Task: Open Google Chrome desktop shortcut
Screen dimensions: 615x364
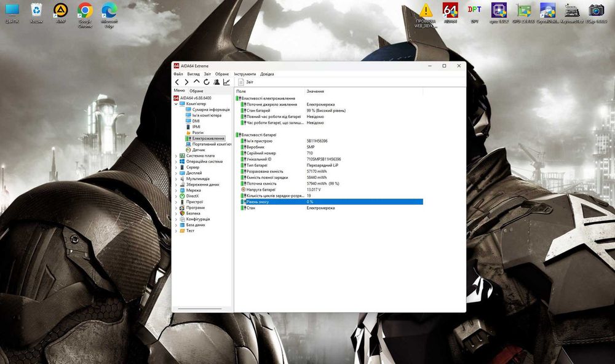Action: pos(85,16)
